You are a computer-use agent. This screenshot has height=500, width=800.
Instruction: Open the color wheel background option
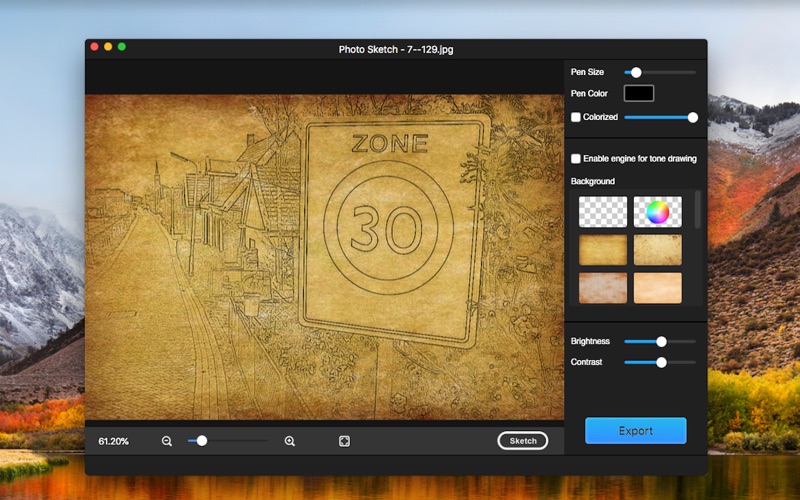(x=657, y=211)
